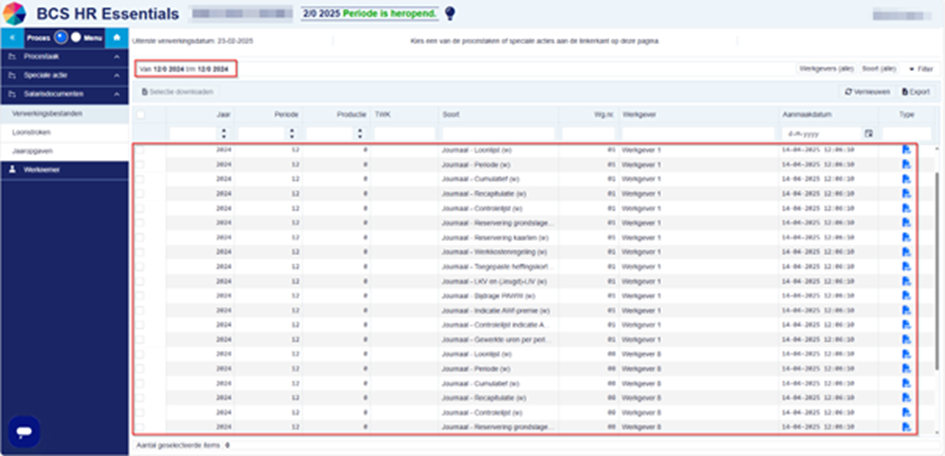Click the 2/0 2025 period status text
This screenshot has width=945, height=456.
coord(369,14)
